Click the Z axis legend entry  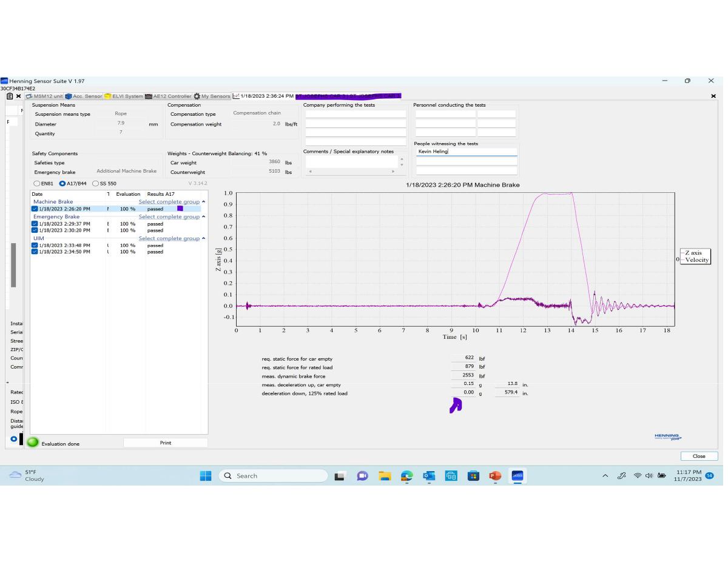[x=693, y=253]
